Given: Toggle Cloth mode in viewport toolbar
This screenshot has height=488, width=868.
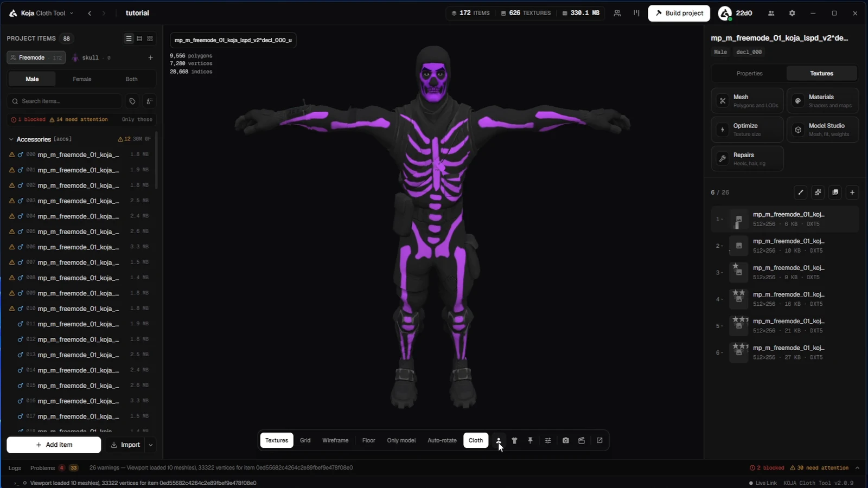Looking at the screenshot, I should [476, 440].
